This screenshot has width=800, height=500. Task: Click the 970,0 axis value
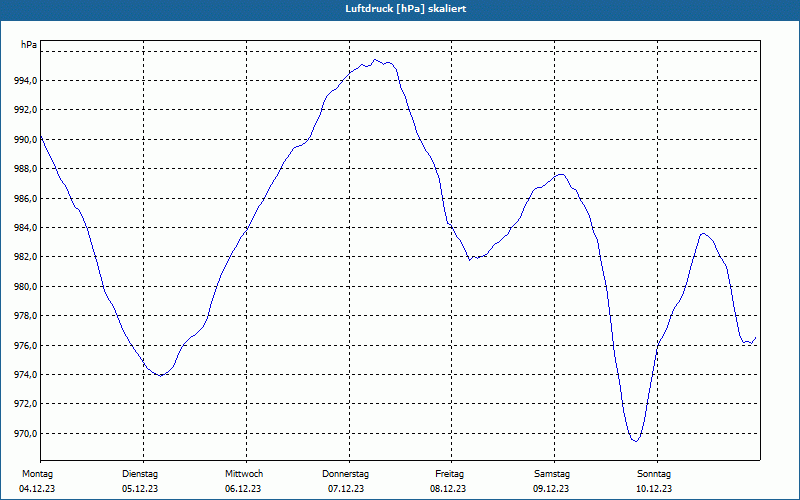point(25,434)
